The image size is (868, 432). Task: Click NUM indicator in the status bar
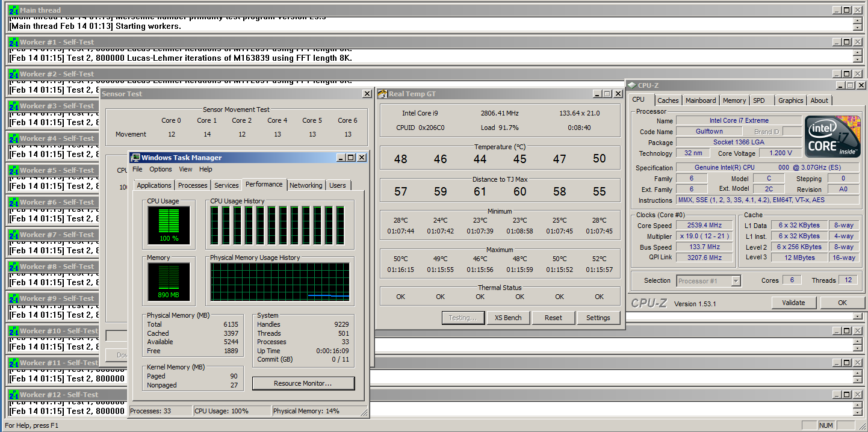click(826, 425)
